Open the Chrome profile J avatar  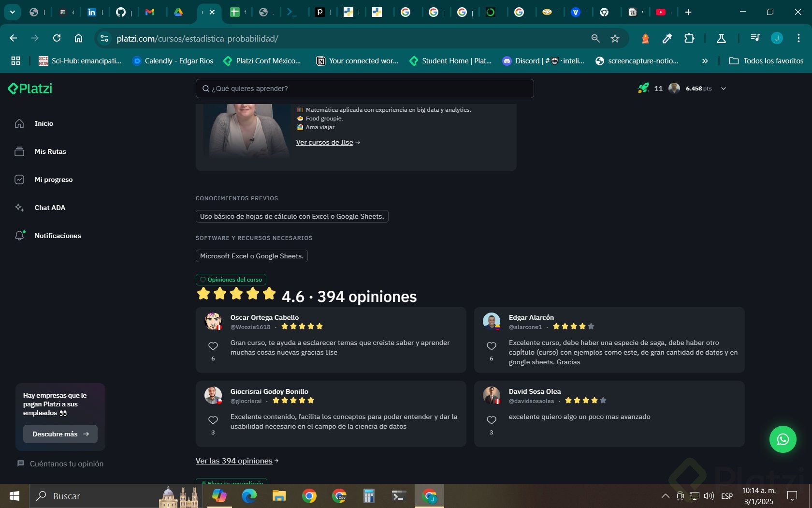point(777,38)
